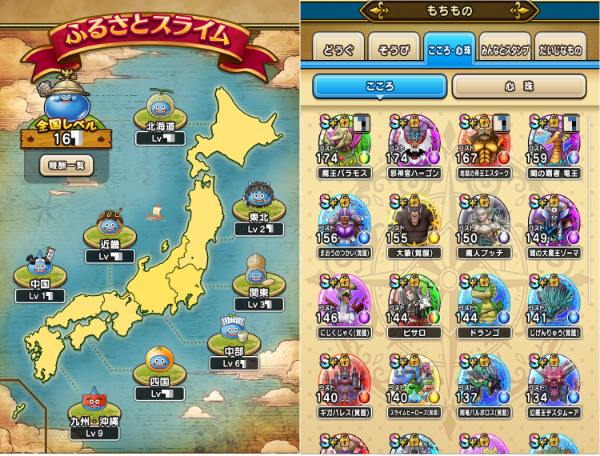Switch to the みんなとスタンプ tab
Image resolution: width=600 pixels, height=456 pixels.
coord(505,47)
